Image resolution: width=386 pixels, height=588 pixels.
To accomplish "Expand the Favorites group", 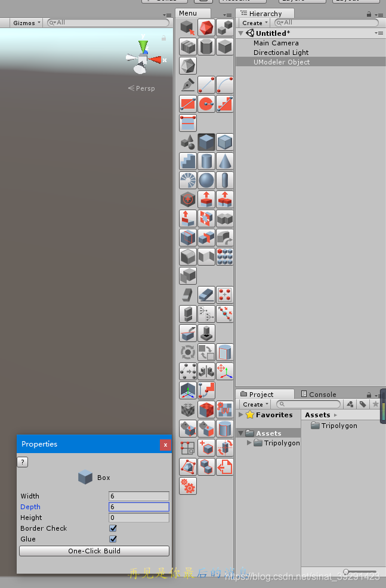I will (x=241, y=415).
